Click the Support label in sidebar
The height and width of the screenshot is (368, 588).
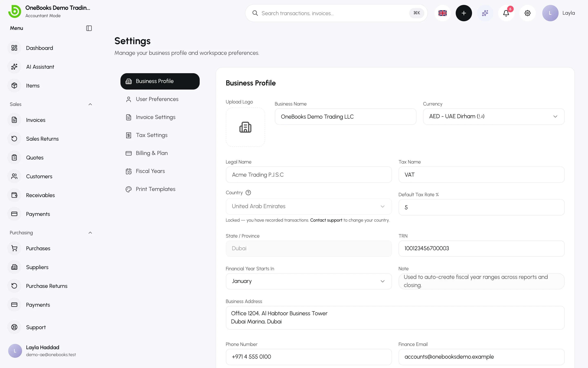tap(36, 327)
